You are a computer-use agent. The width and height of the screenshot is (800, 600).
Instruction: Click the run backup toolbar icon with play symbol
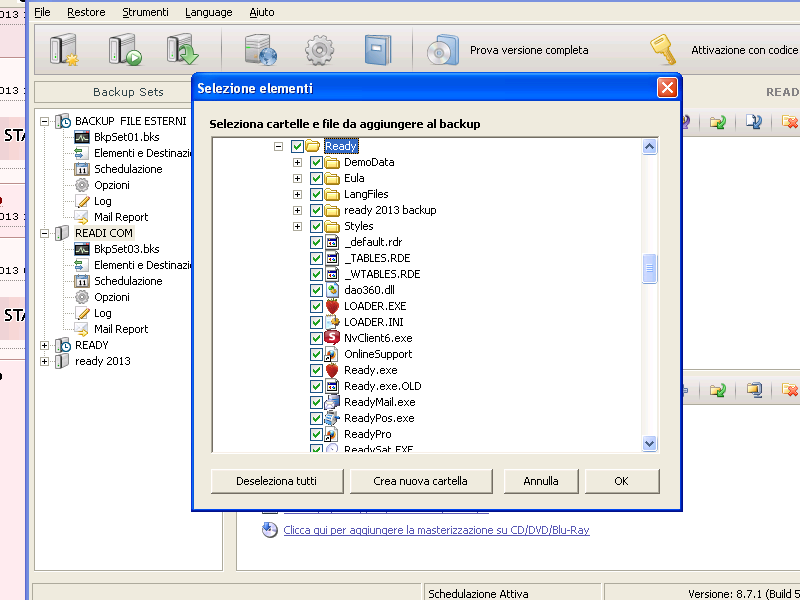coord(125,49)
